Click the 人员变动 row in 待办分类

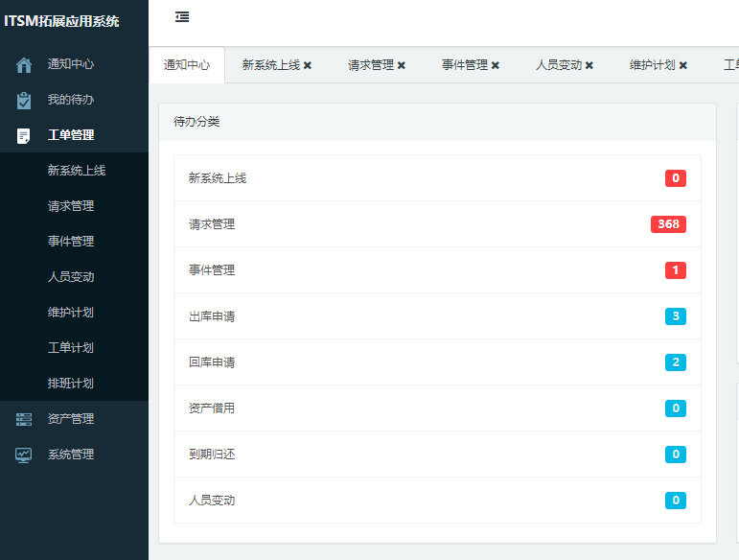point(437,501)
